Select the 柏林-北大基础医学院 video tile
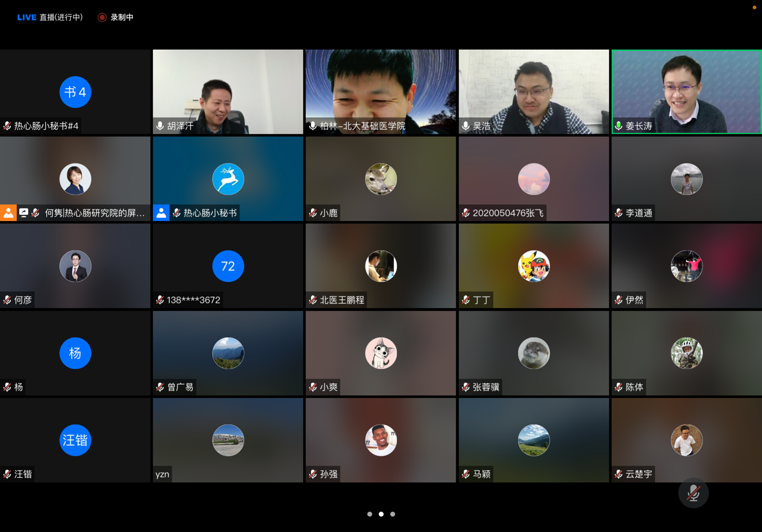762x532 pixels. [381, 90]
